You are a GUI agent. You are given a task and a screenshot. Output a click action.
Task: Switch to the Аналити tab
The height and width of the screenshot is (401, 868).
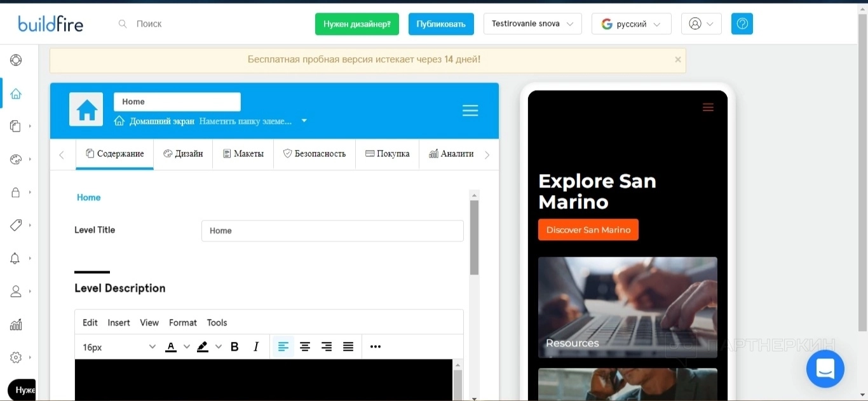[x=451, y=154]
